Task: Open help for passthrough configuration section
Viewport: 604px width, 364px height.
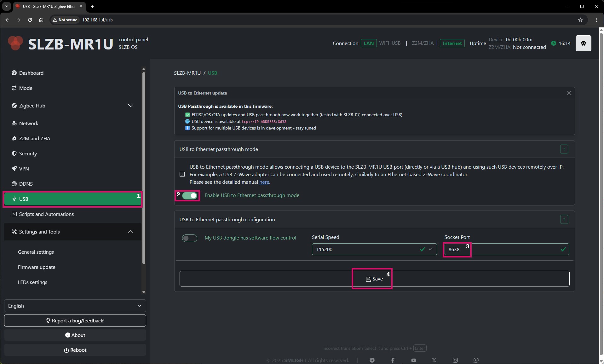Action: pyautogui.click(x=564, y=219)
